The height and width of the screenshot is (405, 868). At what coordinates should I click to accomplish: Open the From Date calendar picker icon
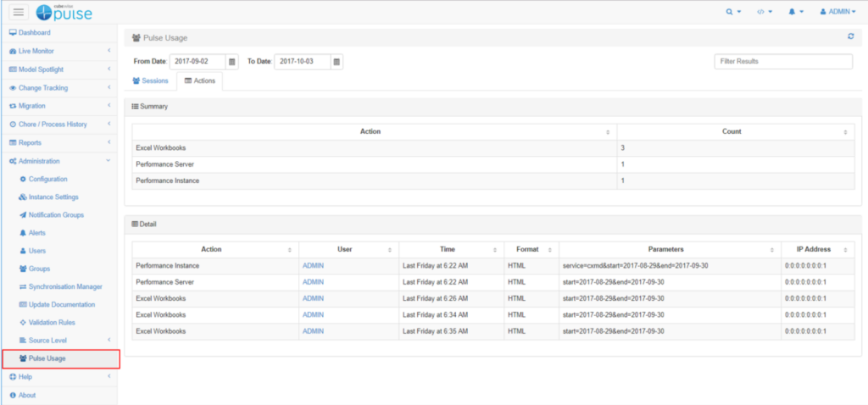(x=231, y=62)
